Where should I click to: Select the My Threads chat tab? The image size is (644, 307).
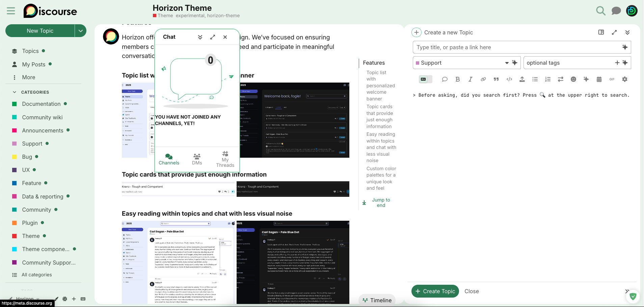(x=225, y=159)
